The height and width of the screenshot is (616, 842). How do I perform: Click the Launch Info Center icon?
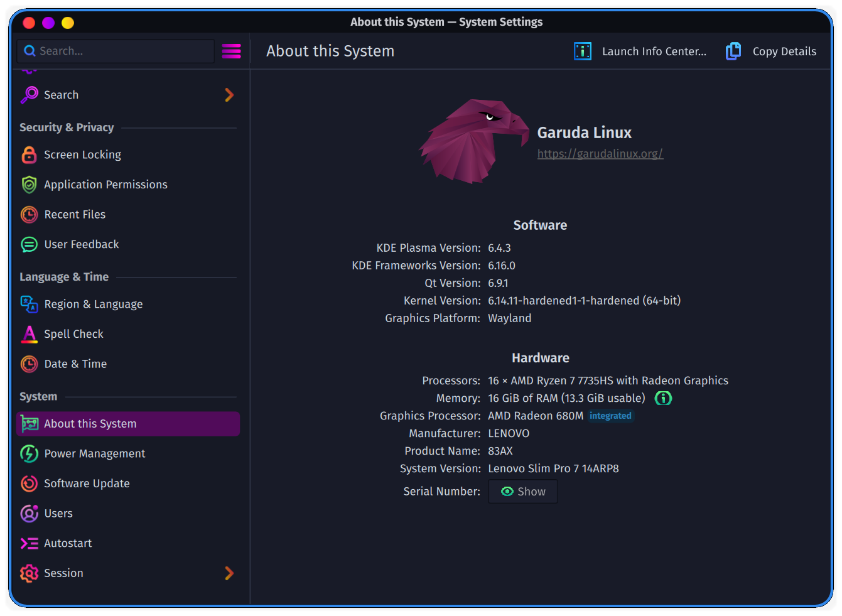583,51
